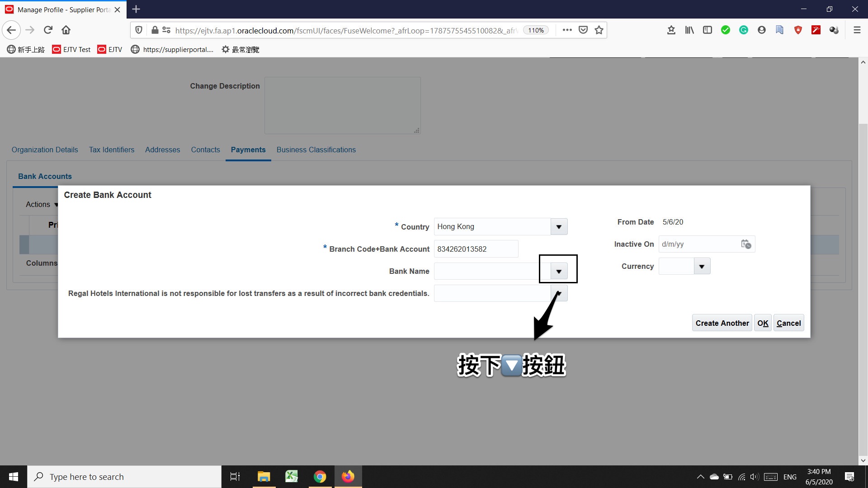Open the Library bookshelf icon
868x488 pixels.
pos(689,30)
